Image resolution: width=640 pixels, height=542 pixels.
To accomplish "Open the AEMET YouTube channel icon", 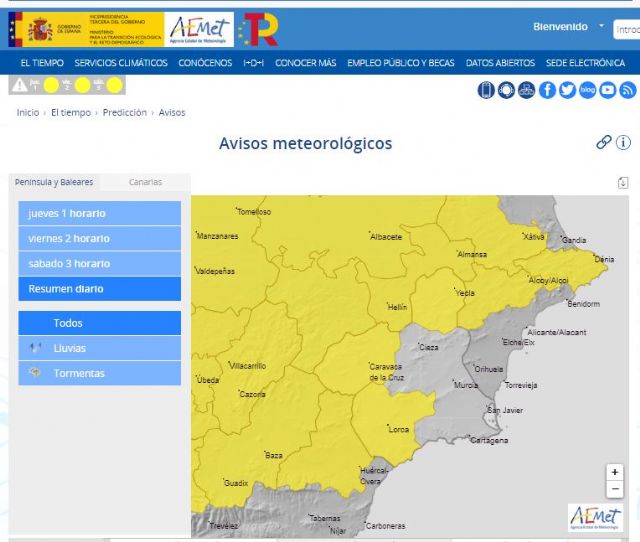I will 607,90.
